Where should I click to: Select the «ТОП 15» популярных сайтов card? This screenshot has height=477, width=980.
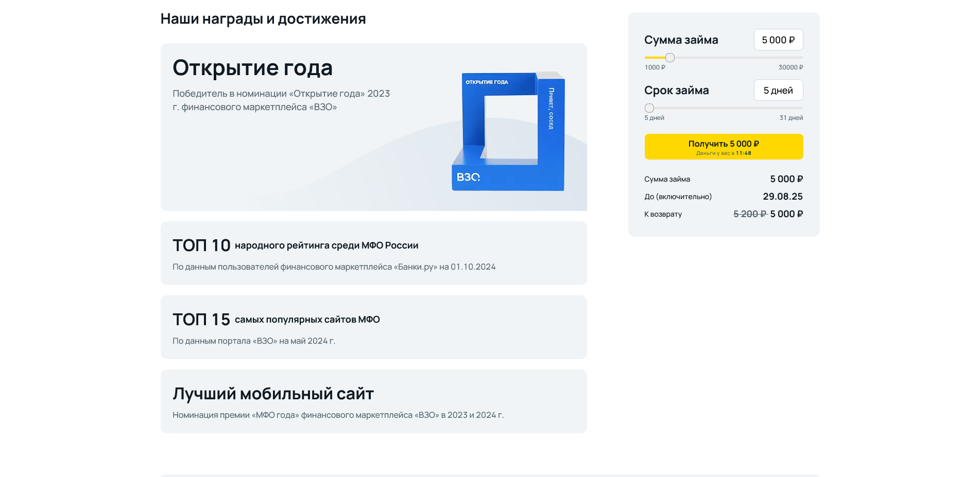point(373,327)
